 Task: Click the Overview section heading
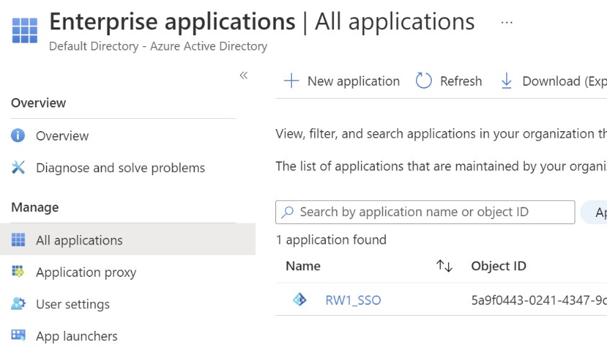(x=38, y=103)
